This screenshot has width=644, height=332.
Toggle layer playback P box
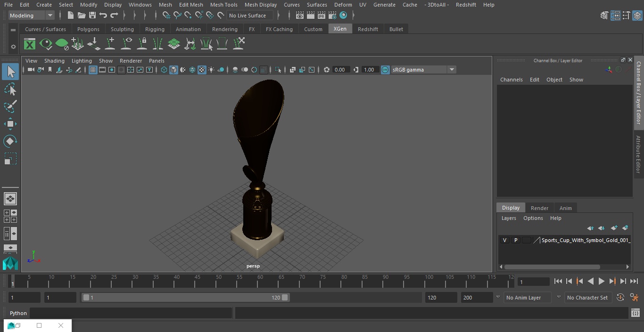tap(516, 240)
